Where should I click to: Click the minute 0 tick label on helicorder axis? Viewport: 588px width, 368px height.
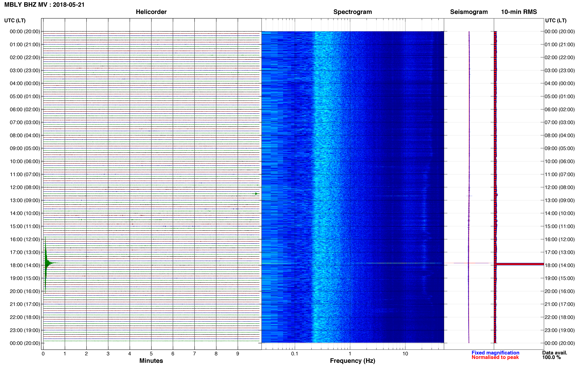[x=43, y=354]
